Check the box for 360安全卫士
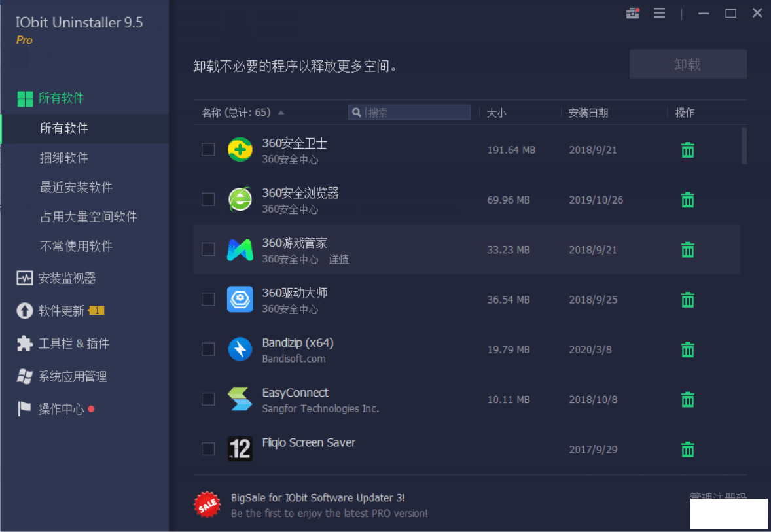 pyautogui.click(x=208, y=149)
